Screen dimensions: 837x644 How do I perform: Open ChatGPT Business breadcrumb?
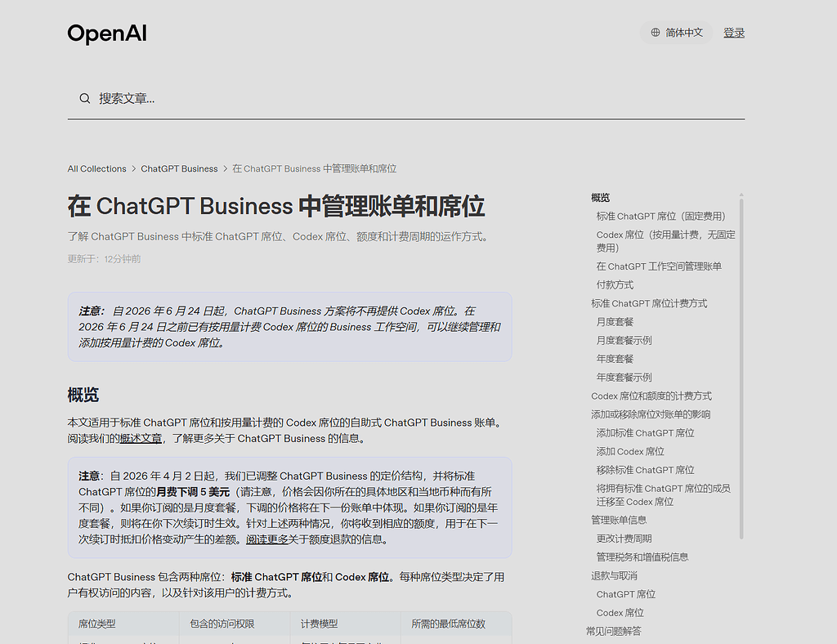point(179,168)
